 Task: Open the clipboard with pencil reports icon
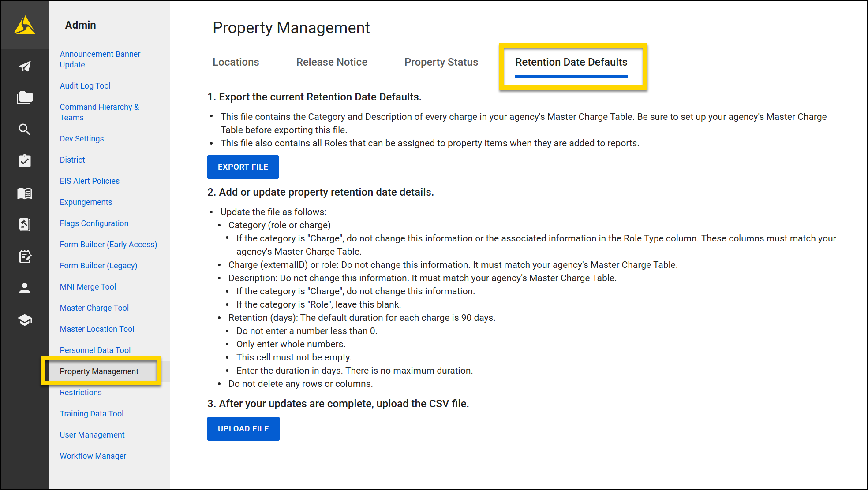click(24, 256)
